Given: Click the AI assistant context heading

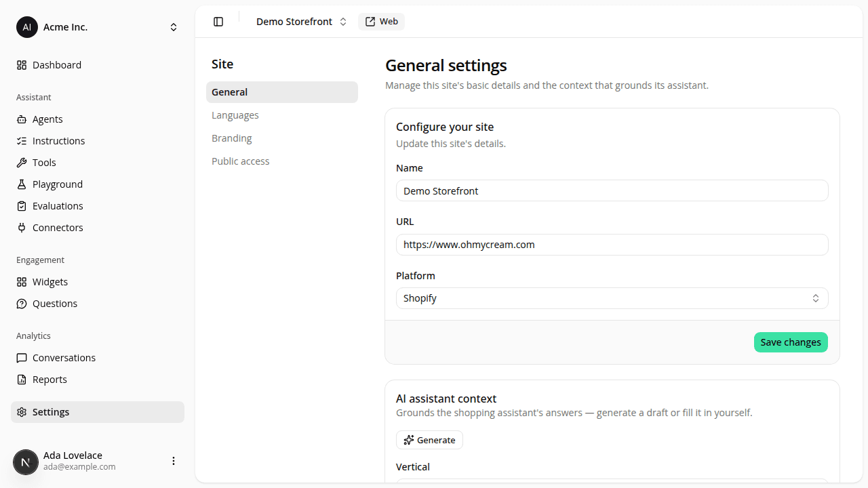Looking at the screenshot, I should [x=446, y=399].
